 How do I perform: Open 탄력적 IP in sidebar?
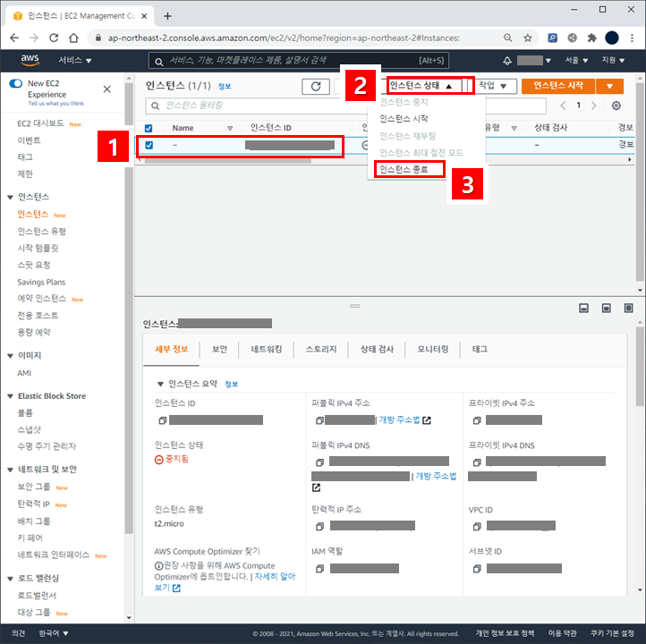coord(33,504)
